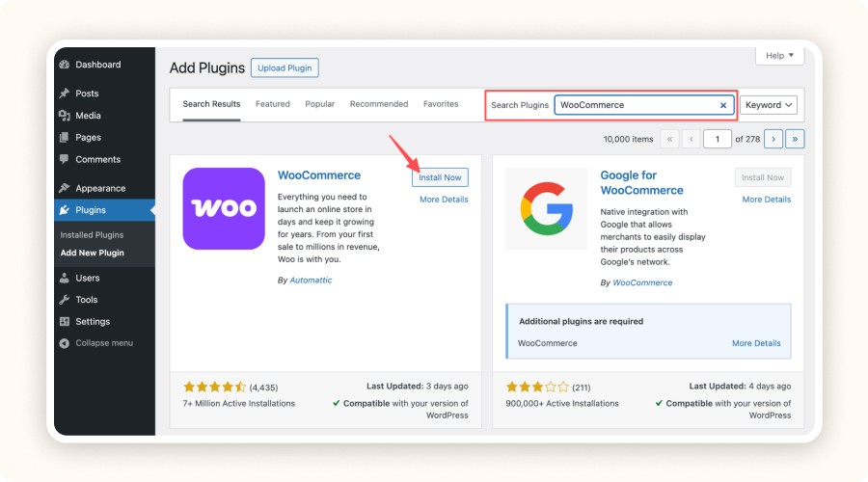Go to the next results page
This screenshot has width=868, height=482.
tap(773, 139)
